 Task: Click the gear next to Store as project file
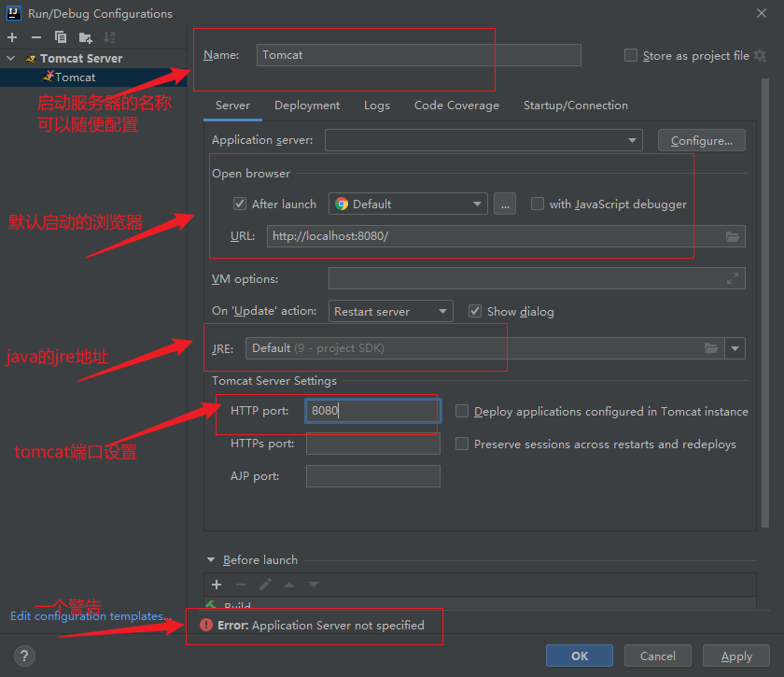click(x=761, y=55)
